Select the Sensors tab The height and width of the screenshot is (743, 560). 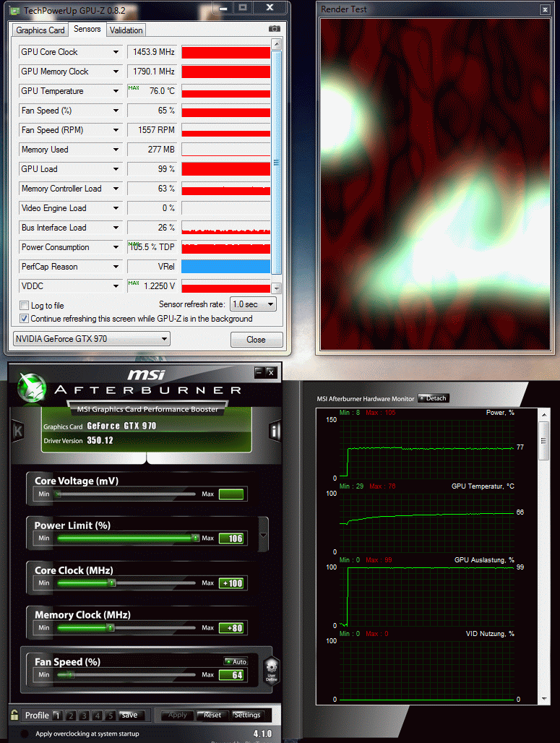[x=87, y=29]
